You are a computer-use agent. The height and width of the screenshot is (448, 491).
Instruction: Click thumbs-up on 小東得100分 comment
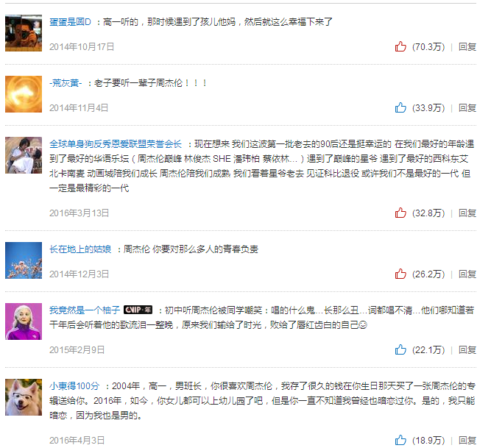[400, 441]
